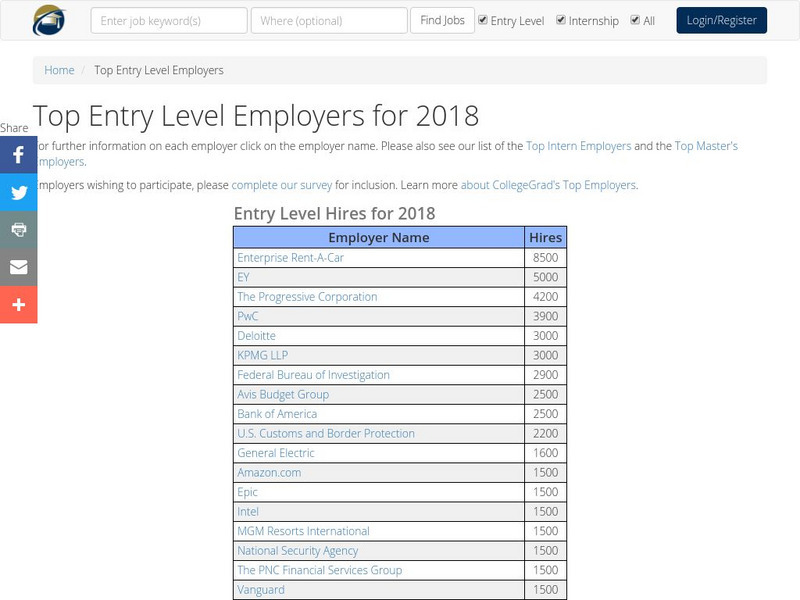Click the CollegeGrad logo icon

point(49,20)
